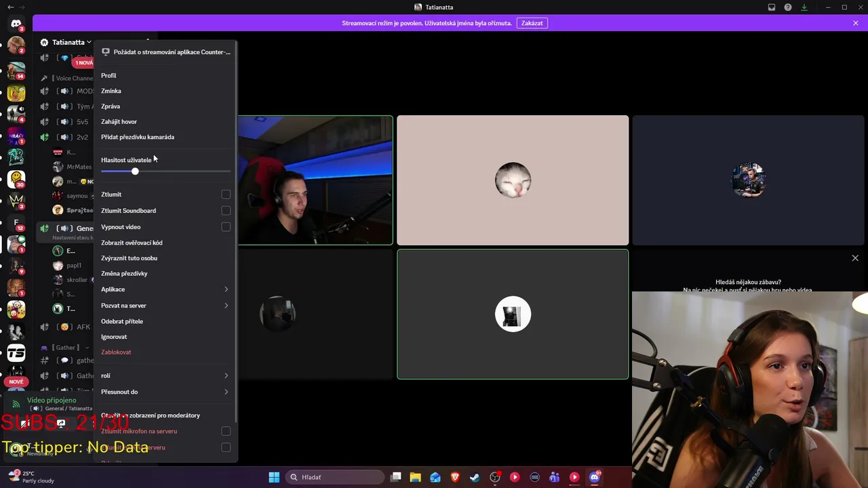Open the yellow smiley server with 30 notifications
Image resolution: width=868 pixels, height=488 pixels.
16,179
